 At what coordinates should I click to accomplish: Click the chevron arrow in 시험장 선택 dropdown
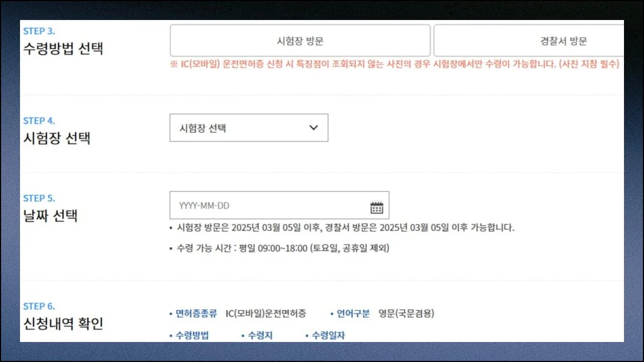point(313,128)
